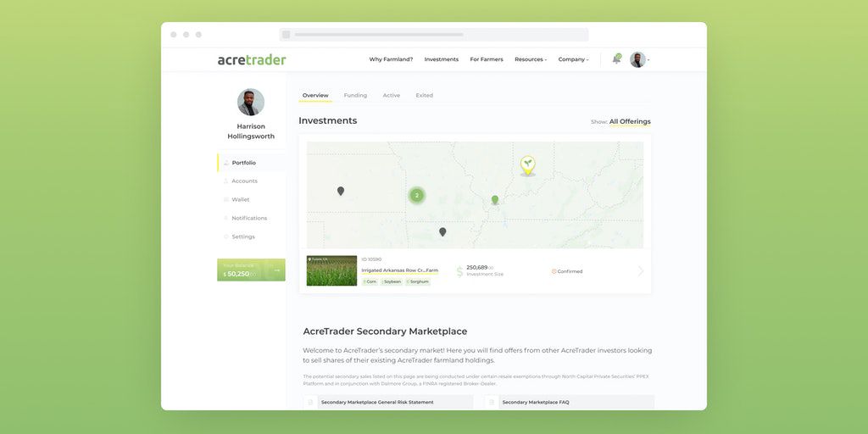Screen dimensions: 868x434
Task: Open the user avatar menu in header
Action: [638, 60]
